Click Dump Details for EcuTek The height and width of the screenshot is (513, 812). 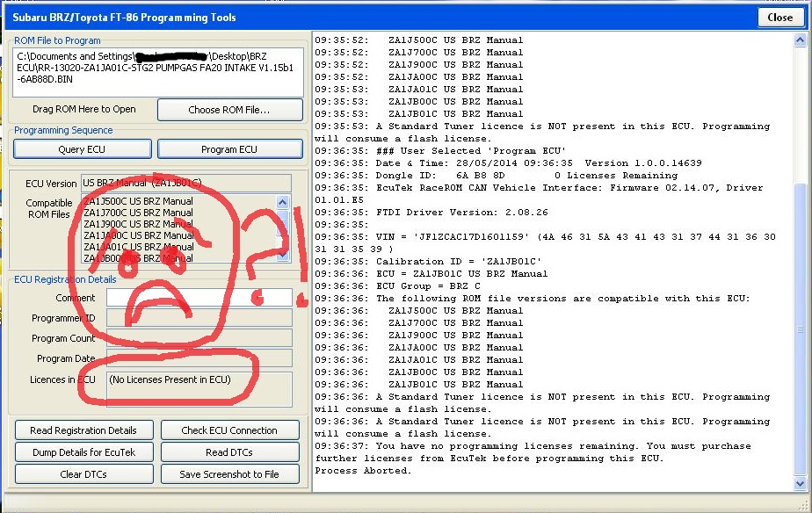[x=83, y=452]
